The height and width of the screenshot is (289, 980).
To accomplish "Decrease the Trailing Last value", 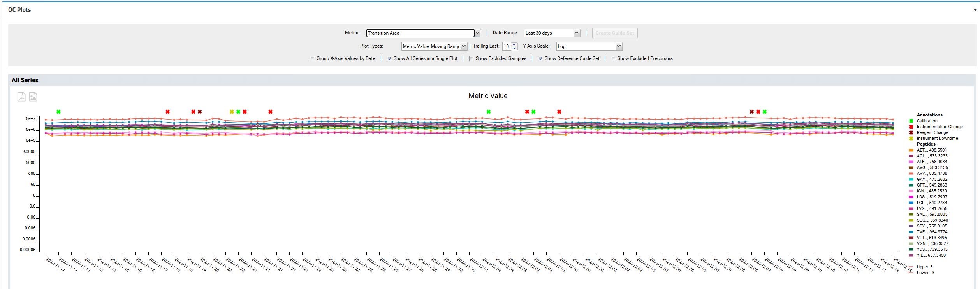I will 514,48.
